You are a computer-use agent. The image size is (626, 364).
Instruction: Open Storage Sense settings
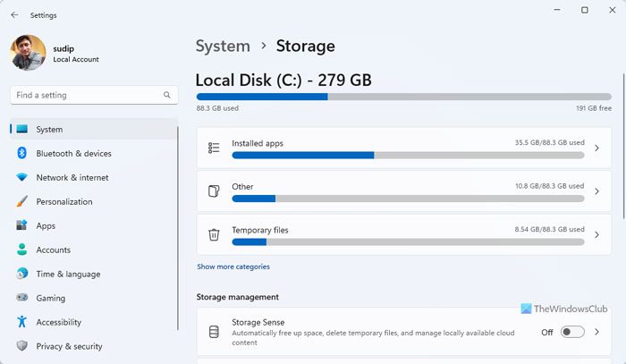coord(404,331)
